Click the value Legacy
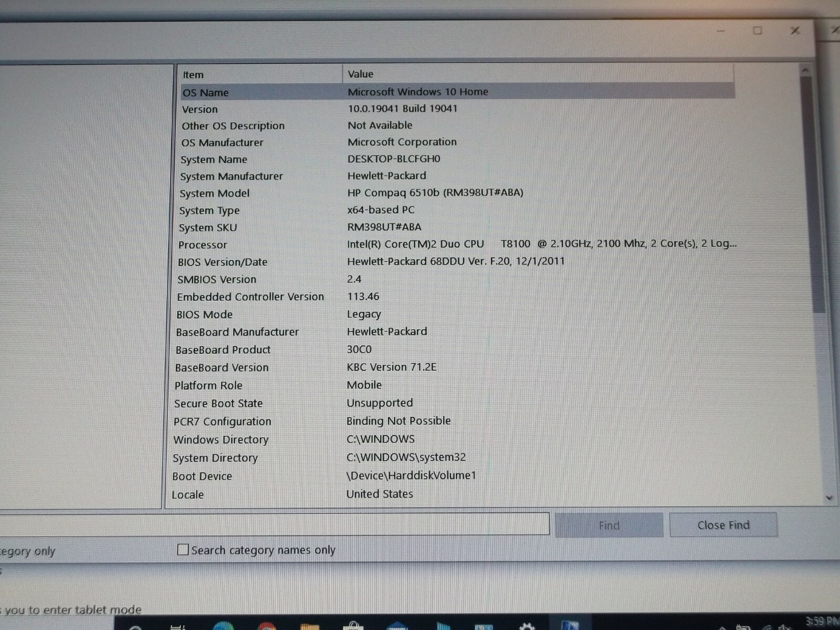840x630 pixels. click(x=364, y=314)
